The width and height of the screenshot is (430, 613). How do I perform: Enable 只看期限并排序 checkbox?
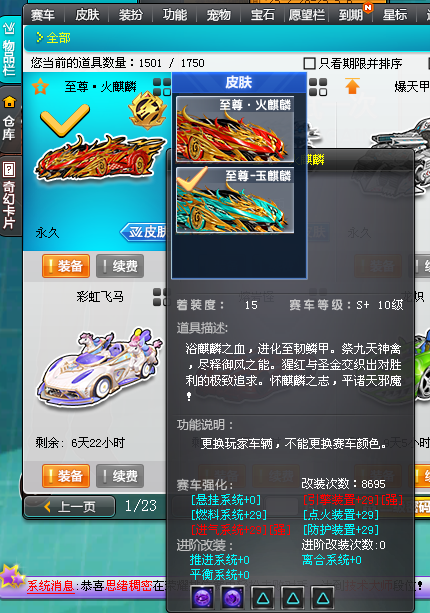pos(310,63)
